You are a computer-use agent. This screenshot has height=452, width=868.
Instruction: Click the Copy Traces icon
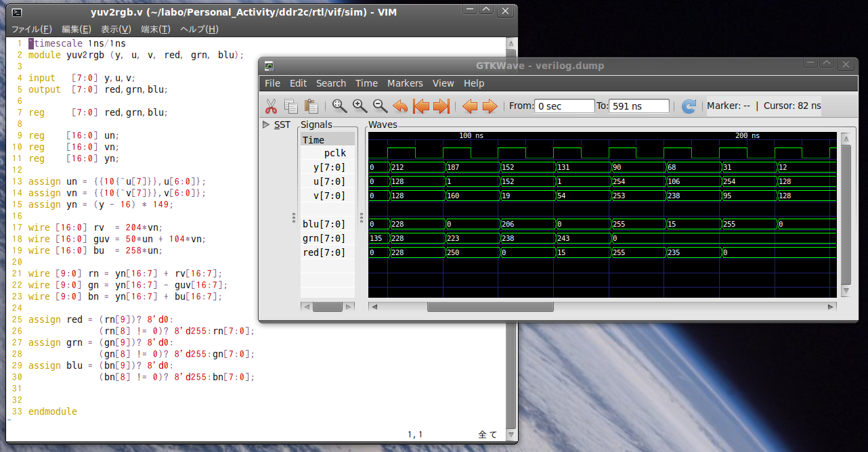pos(290,106)
